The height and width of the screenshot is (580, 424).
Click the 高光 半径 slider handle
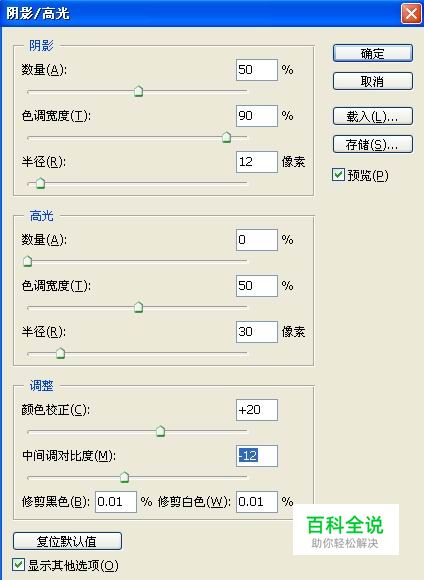[60, 353]
